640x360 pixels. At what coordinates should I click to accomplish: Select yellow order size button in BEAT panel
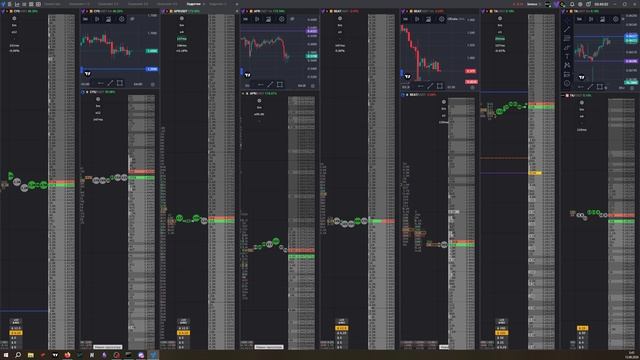[x=341, y=328]
